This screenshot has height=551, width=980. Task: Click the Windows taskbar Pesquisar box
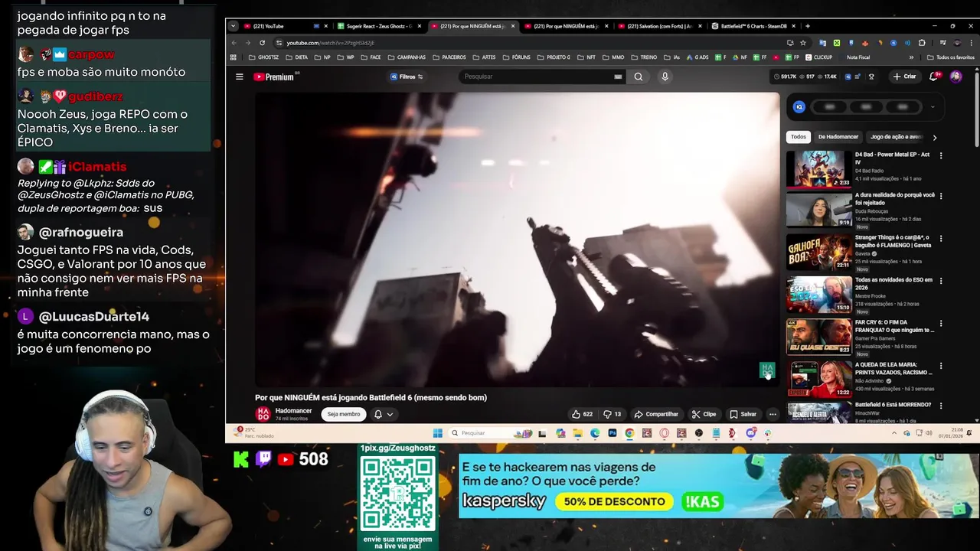[490, 433]
